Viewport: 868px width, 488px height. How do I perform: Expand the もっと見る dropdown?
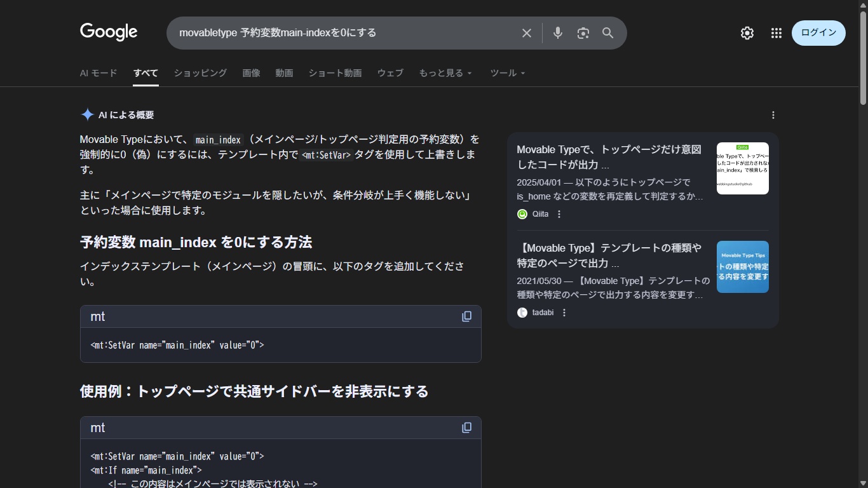coord(445,73)
